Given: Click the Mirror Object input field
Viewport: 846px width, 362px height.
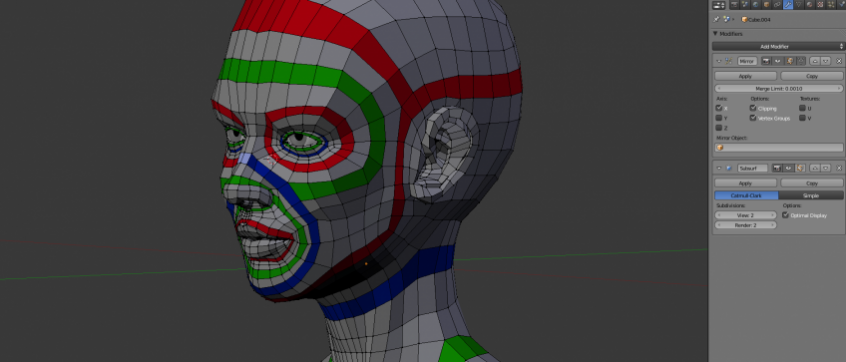Looking at the screenshot, I should coord(779,147).
